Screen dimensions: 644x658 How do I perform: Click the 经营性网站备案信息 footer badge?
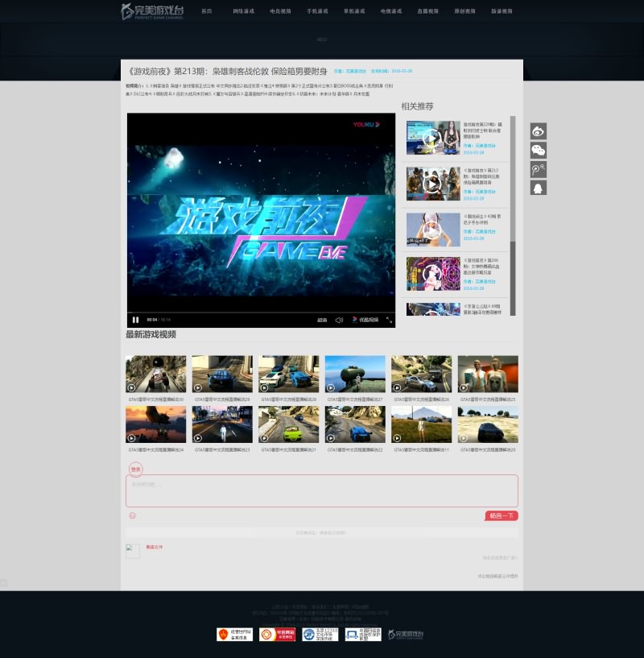tap(234, 635)
